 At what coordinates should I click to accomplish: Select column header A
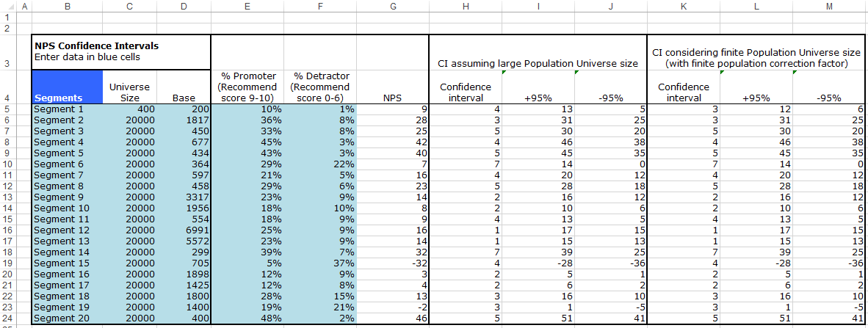(x=24, y=6)
